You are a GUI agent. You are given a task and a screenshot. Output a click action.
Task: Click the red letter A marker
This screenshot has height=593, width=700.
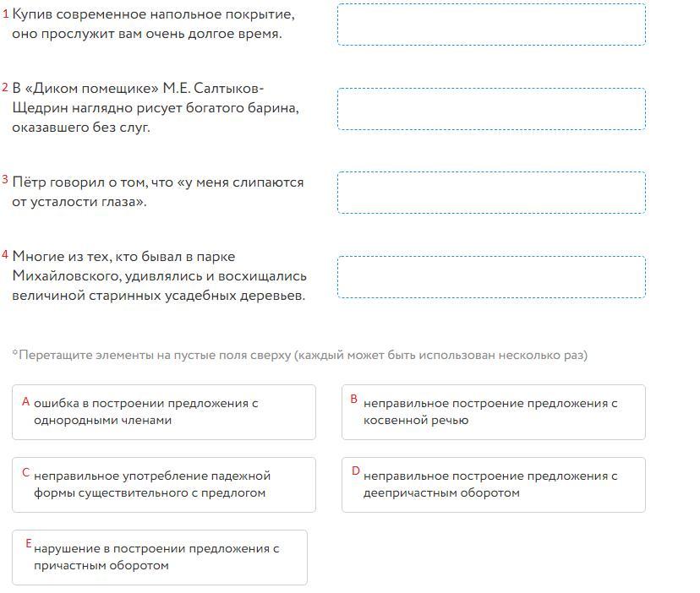pos(25,401)
